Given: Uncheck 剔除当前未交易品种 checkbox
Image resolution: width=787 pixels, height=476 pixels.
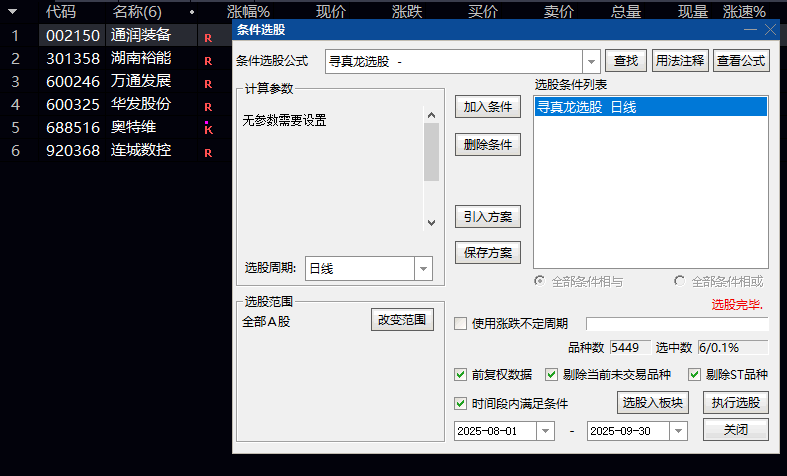Looking at the screenshot, I should coord(551,375).
